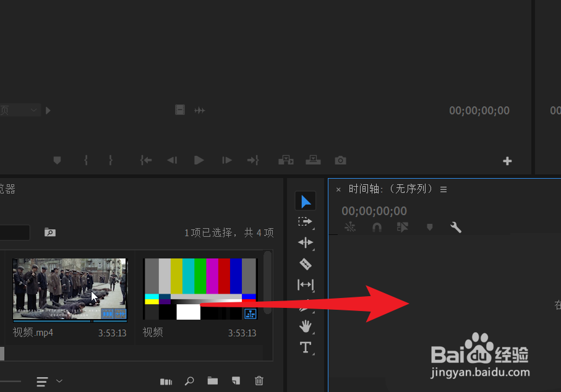The width and height of the screenshot is (561, 392).
Task: Open source monitor zoom level dropdown
Action: [20, 110]
